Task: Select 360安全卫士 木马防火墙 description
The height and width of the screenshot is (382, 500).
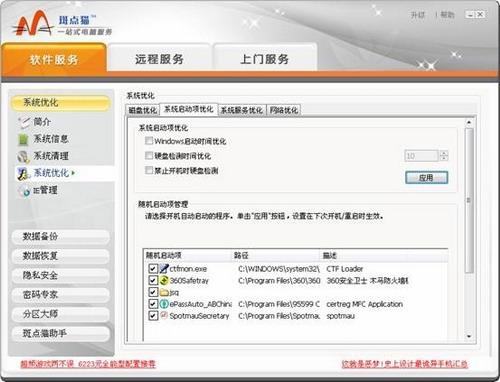Action: 367,281
